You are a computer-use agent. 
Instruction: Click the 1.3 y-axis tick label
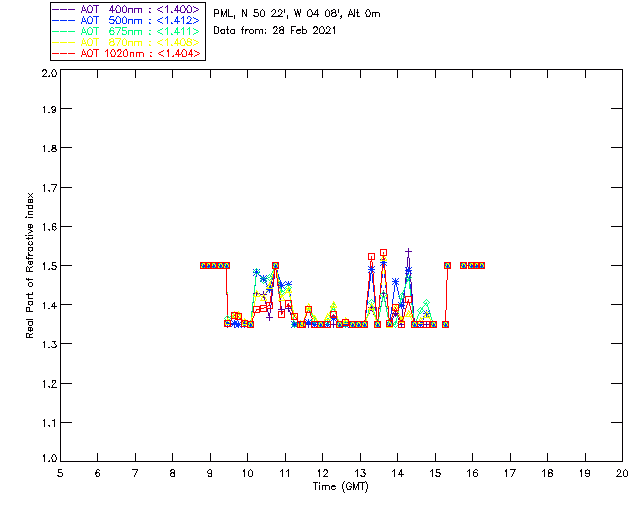point(49,344)
